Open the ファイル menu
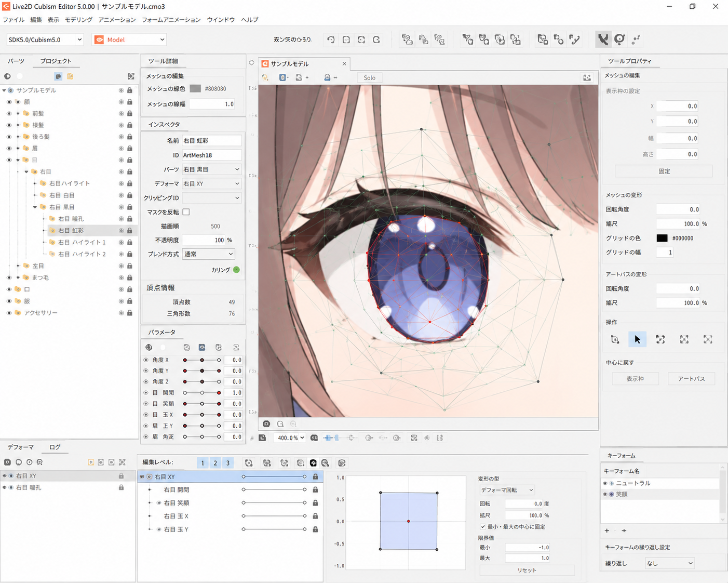This screenshot has width=728, height=583. point(14,20)
